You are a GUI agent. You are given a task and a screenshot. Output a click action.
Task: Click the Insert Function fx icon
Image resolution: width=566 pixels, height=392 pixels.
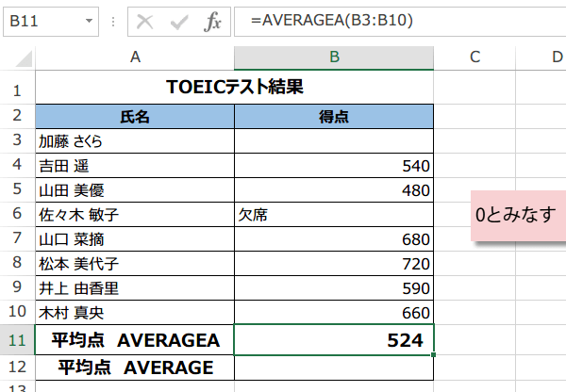(212, 22)
